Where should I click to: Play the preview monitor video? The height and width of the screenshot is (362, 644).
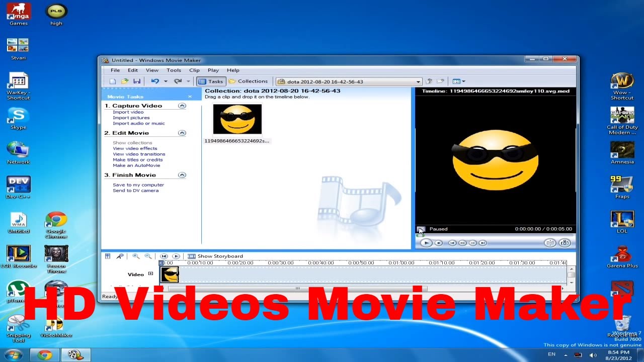[x=426, y=243]
